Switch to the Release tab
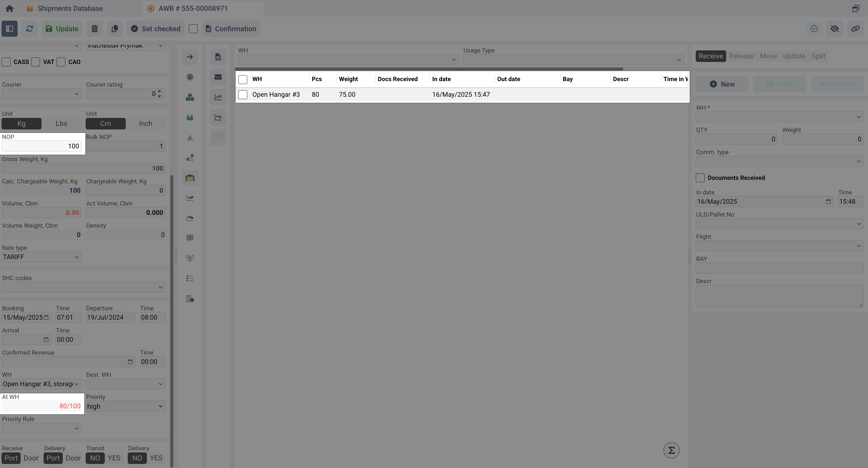Image resolution: width=868 pixels, height=468 pixels. [741, 56]
